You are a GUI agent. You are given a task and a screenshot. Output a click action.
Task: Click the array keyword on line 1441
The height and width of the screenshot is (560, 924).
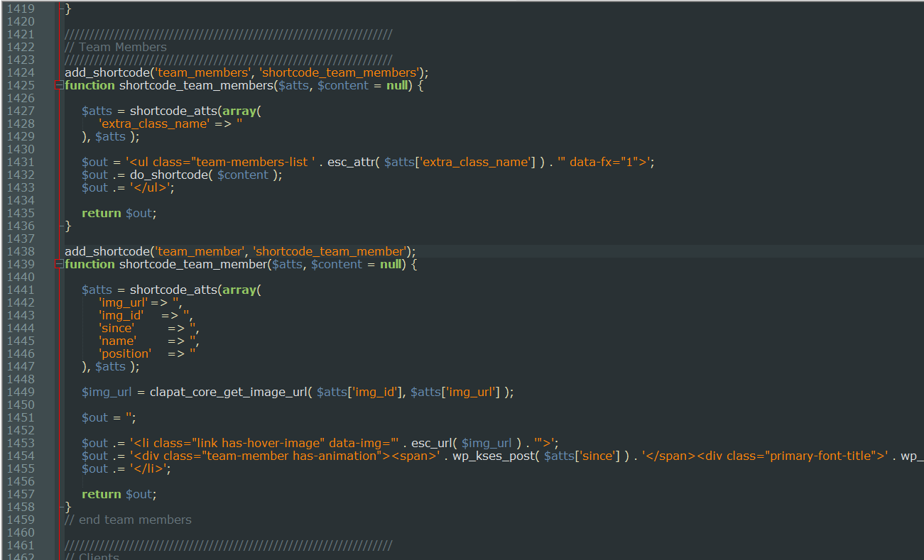point(239,290)
